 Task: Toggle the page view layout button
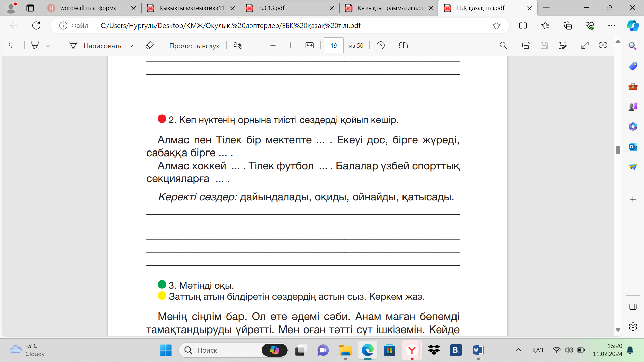tap(403, 45)
